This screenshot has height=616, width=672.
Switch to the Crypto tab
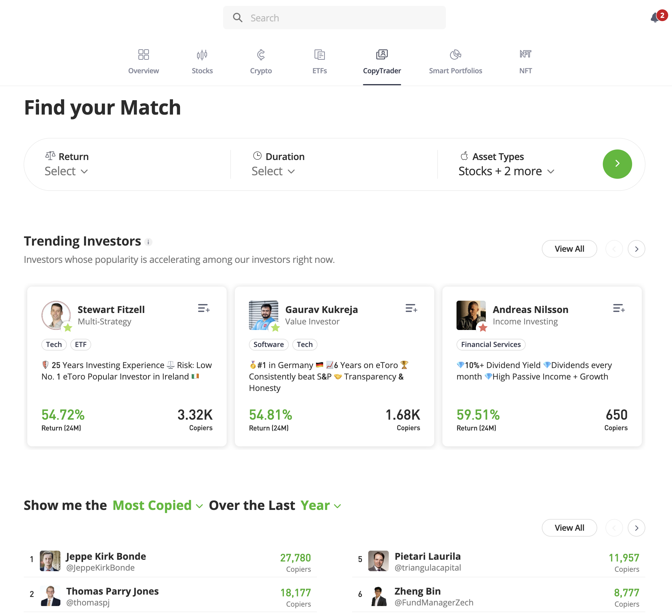(261, 62)
